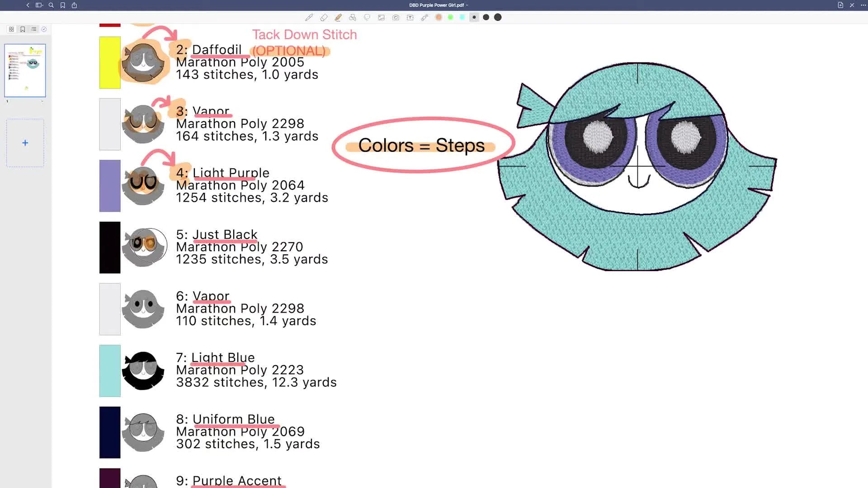Viewport: 868px width, 488px height.
Task: Select the orange color swatch
Action: 438,17
